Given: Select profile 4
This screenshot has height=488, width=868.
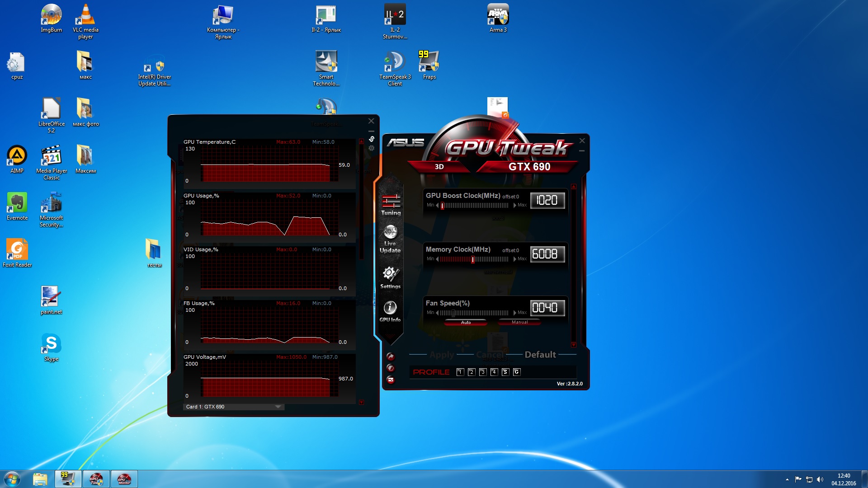Looking at the screenshot, I should coord(494,372).
